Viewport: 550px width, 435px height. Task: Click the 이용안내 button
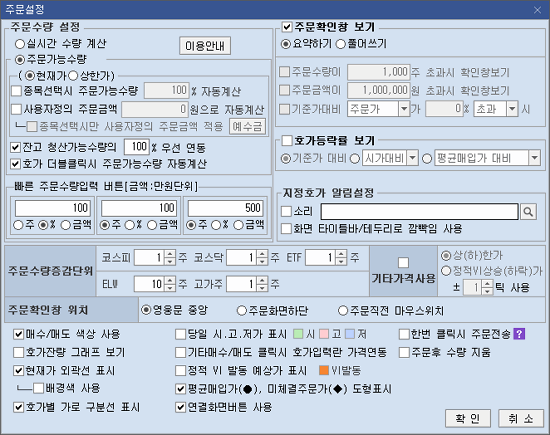(205, 46)
